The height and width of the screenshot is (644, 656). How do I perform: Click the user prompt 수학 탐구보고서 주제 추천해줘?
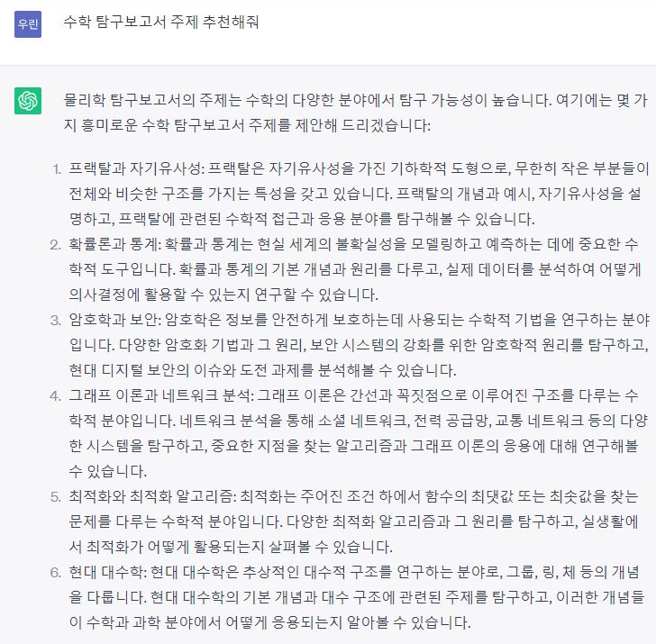tap(161, 22)
